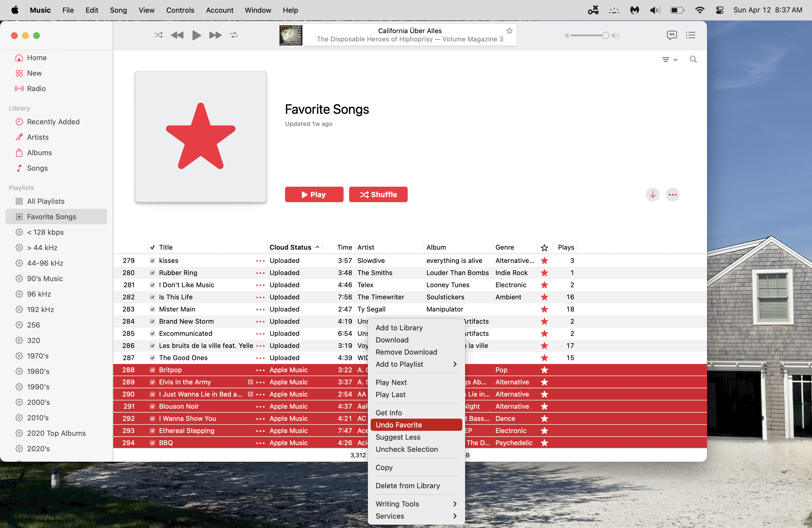
Task: Favorite the now playing song star
Action: (509, 31)
